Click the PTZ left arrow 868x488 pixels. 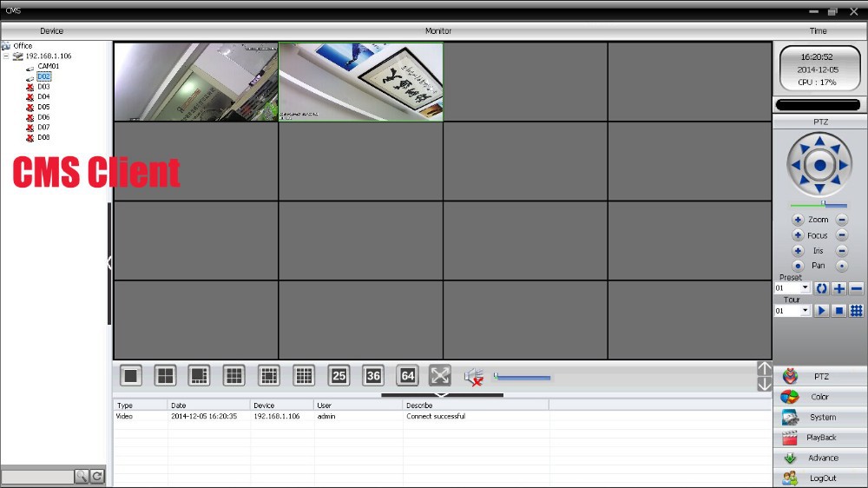click(x=796, y=165)
